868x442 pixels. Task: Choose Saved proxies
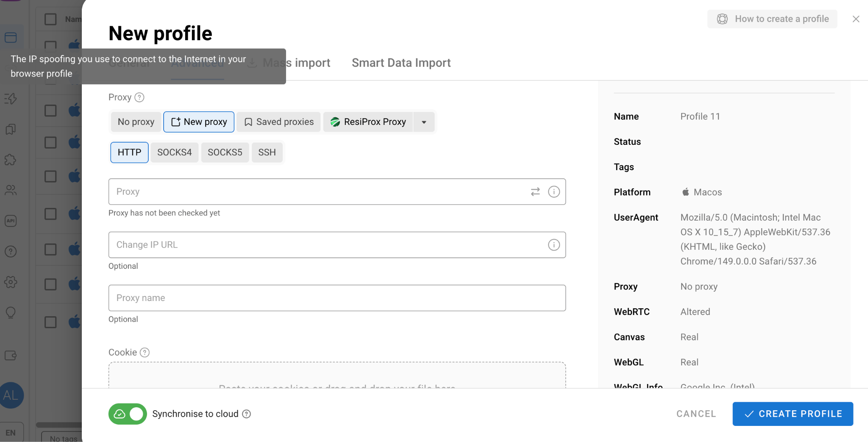[x=279, y=122]
